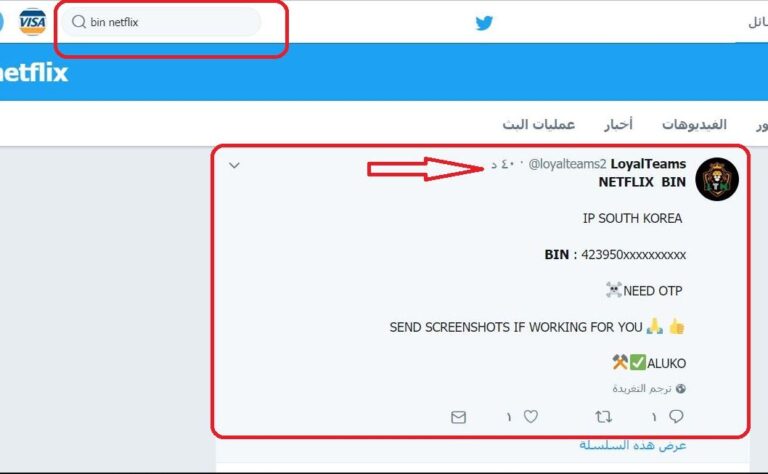The height and width of the screenshot is (474, 768).
Task: Switch to the أخبار tab
Action: [x=618, y=125]
